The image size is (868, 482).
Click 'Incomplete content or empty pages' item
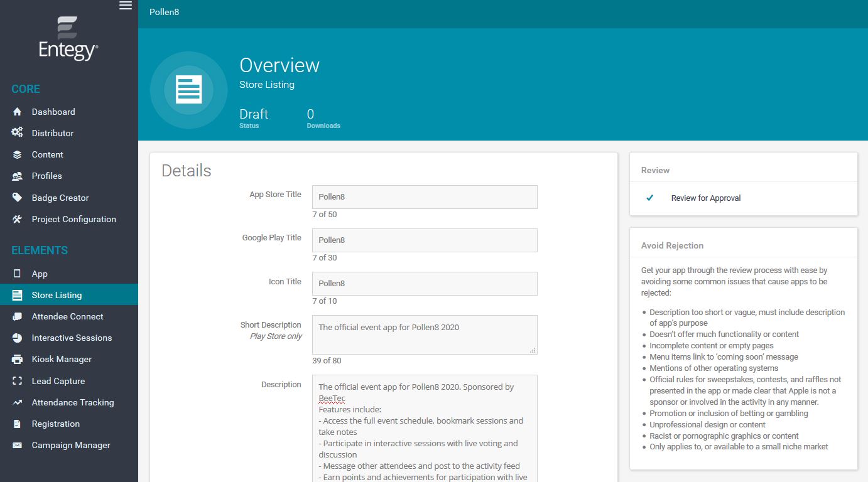point(712,346)
